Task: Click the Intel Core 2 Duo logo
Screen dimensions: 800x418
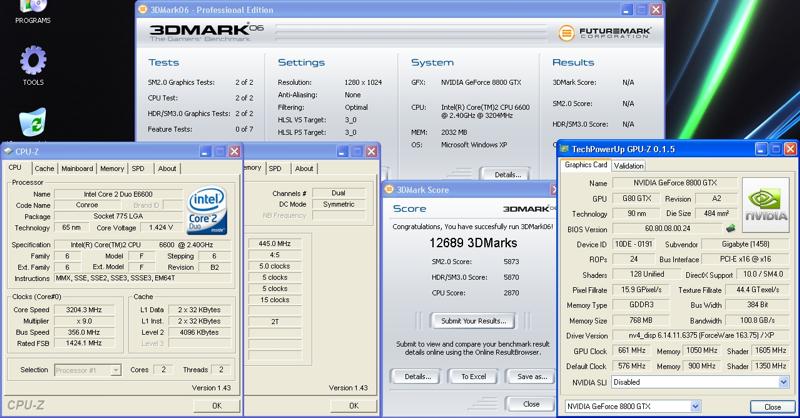Action: click(207, 211)
